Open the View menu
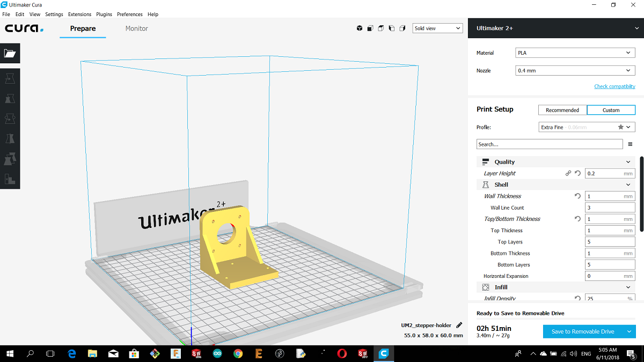The image size is (644, 362). click(35, 14)
